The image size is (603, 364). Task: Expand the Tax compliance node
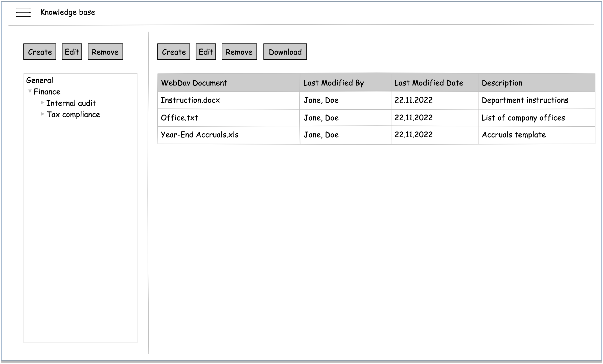[x=42, y=114]
